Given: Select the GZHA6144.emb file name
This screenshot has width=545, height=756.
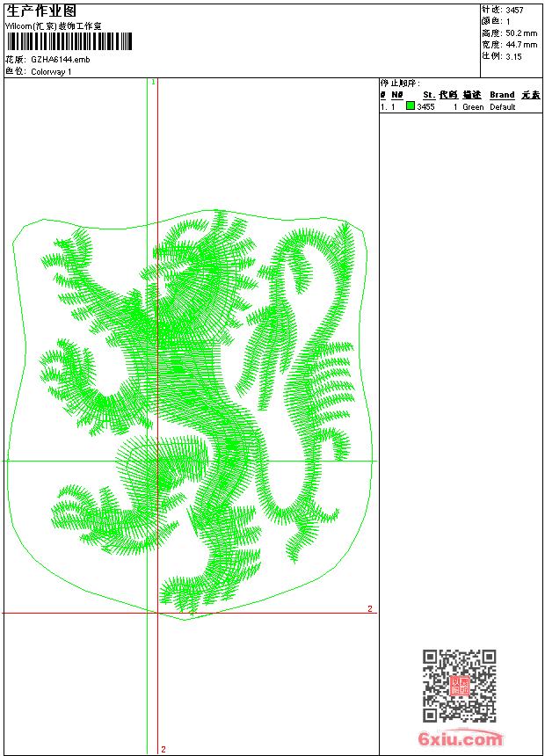Looking at the screenshot, I should tap(60, 59).
